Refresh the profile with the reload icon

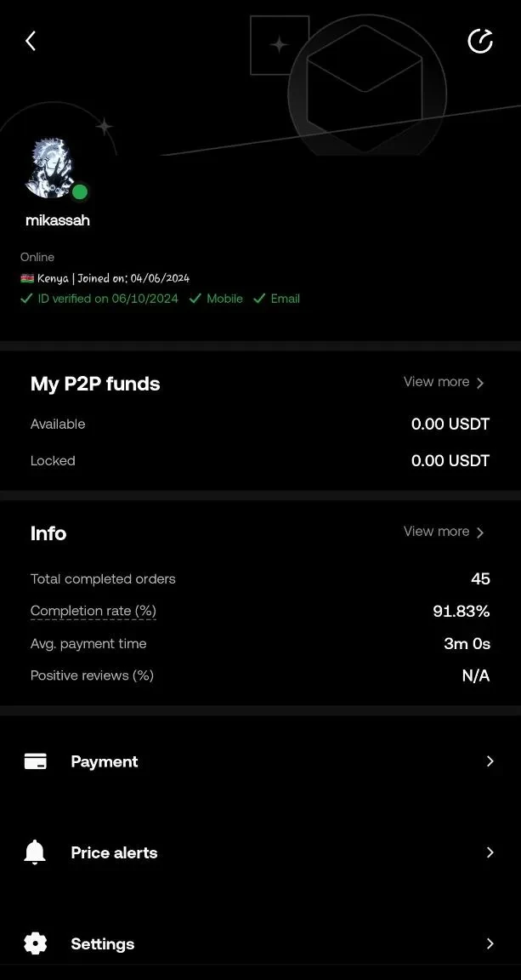pos(480,40)
